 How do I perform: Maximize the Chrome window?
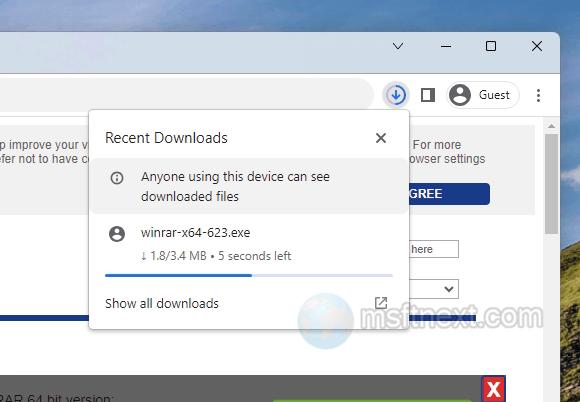click(x=491, y=46)
